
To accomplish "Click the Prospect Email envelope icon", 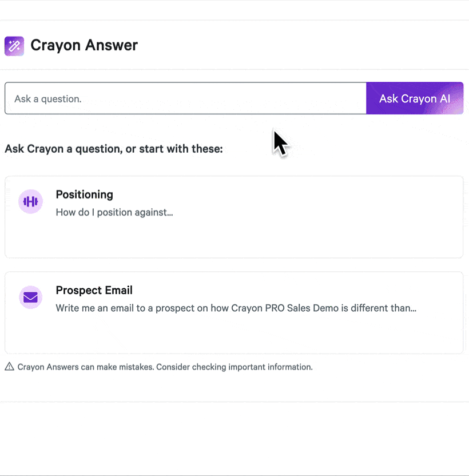I will (31, 297).
